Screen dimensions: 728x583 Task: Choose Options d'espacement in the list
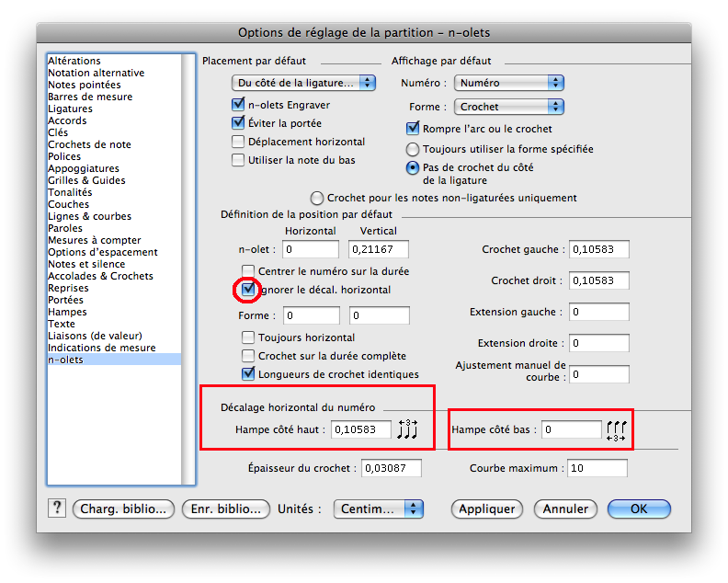[x=102, y=252]
